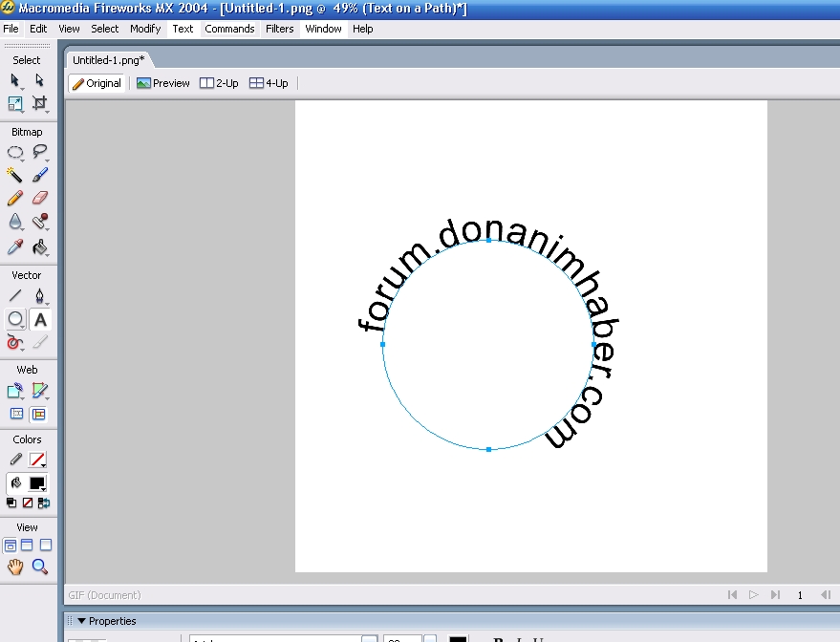
Task: Open the Edit menu
Action: coord(38,29)
